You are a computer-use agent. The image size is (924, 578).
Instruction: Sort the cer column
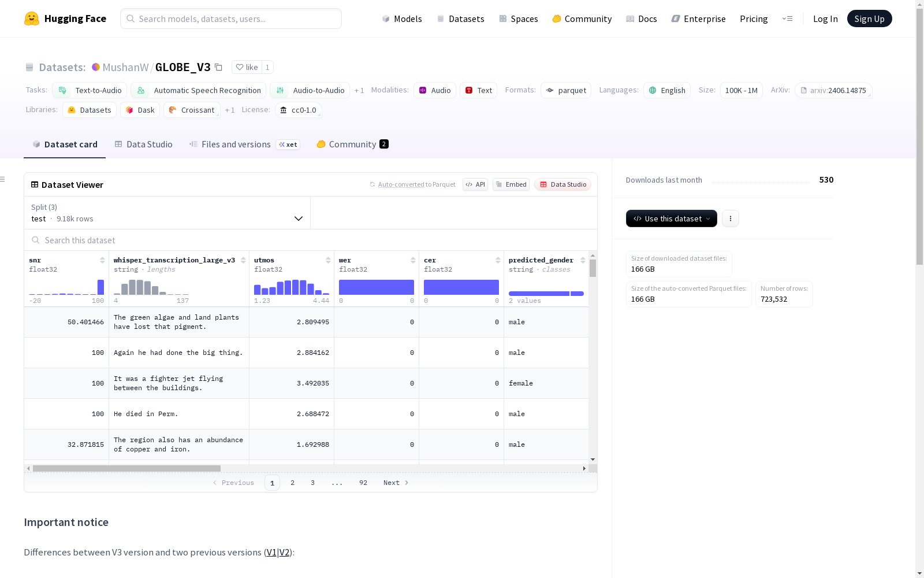(498, 260)
